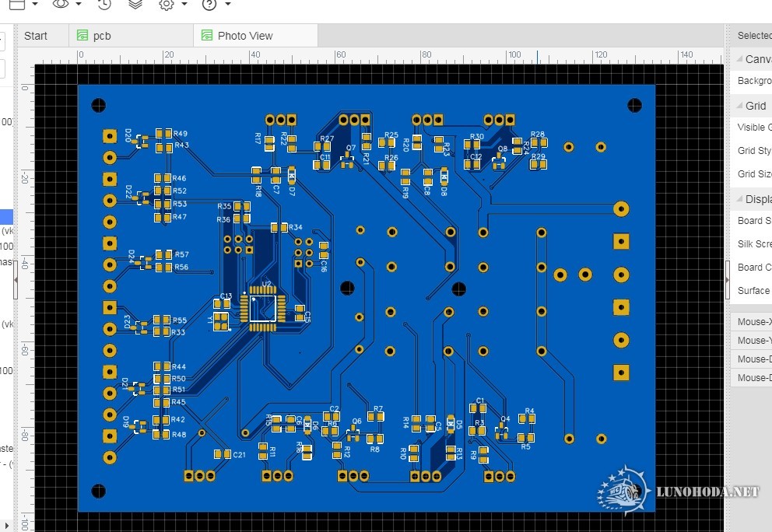Click the green icon on Photo View tab

tap(206, 36)
